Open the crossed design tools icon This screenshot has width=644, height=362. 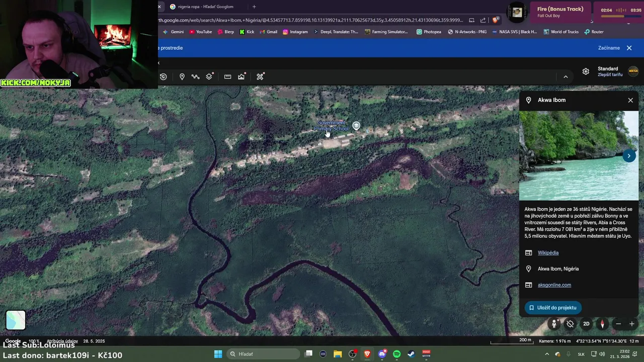click(260, 76)
